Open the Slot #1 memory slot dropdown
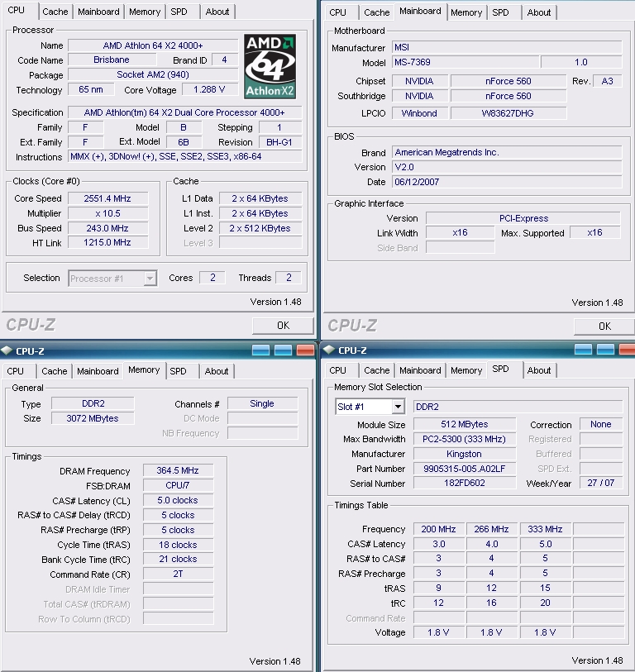Image resolution: width=635 pixels, height=672 pixels. pyautogui.click(x=398, y=407)
